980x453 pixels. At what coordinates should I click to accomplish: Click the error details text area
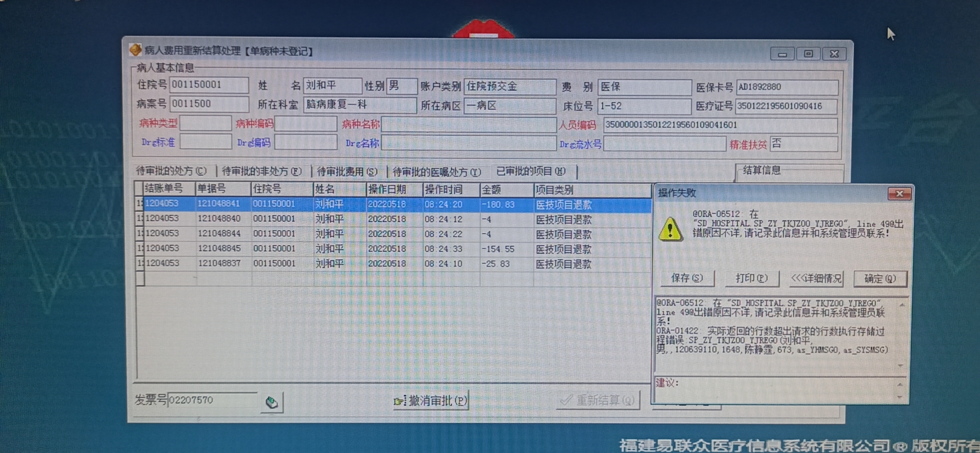pyautogui.click(x=776, y=335)
